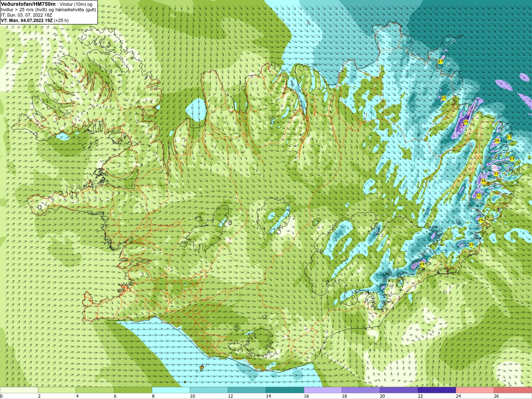Click the 12–14 m/s teal legend swatch
The height and width of the screenshot is (399, 532).
point(247,390)
